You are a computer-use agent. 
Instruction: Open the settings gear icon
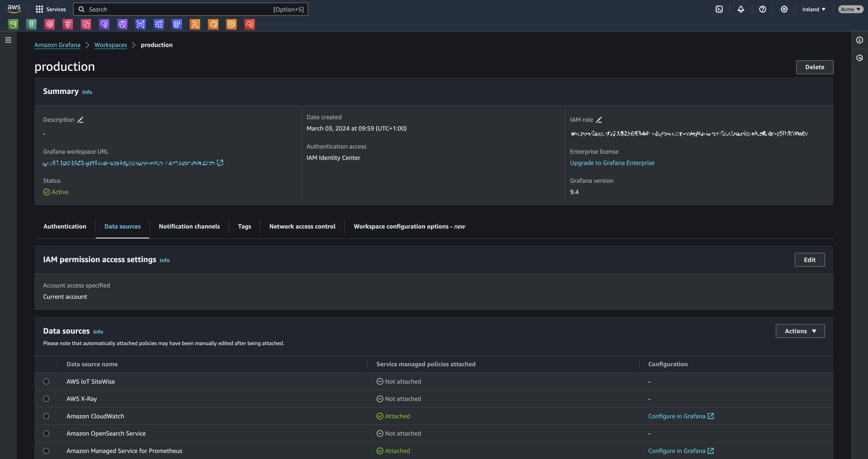pyautogui.click(x=784, y=9)
